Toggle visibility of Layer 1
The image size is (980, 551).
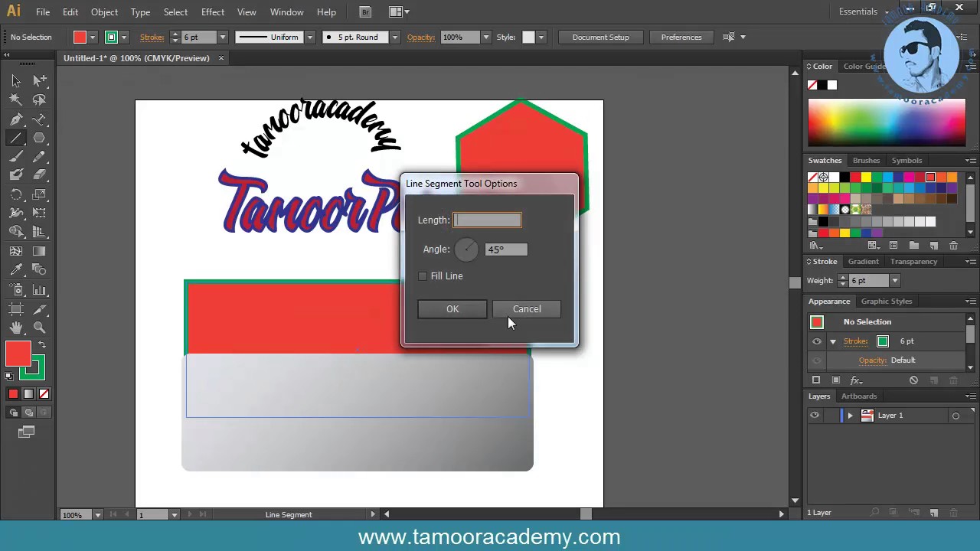coord(815,416)
